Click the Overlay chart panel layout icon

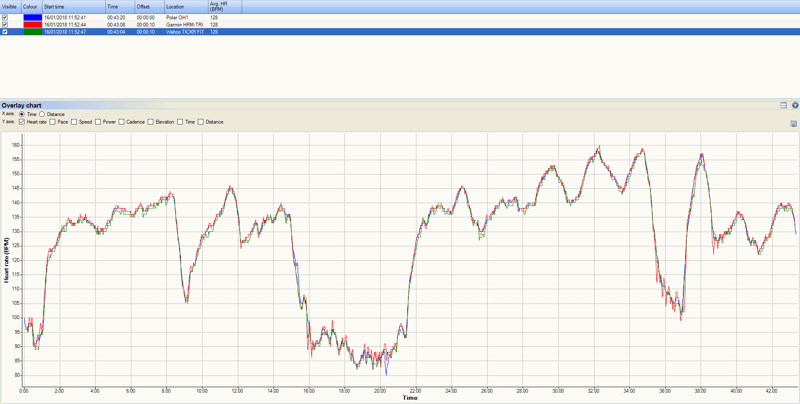[x=784, y=105]
